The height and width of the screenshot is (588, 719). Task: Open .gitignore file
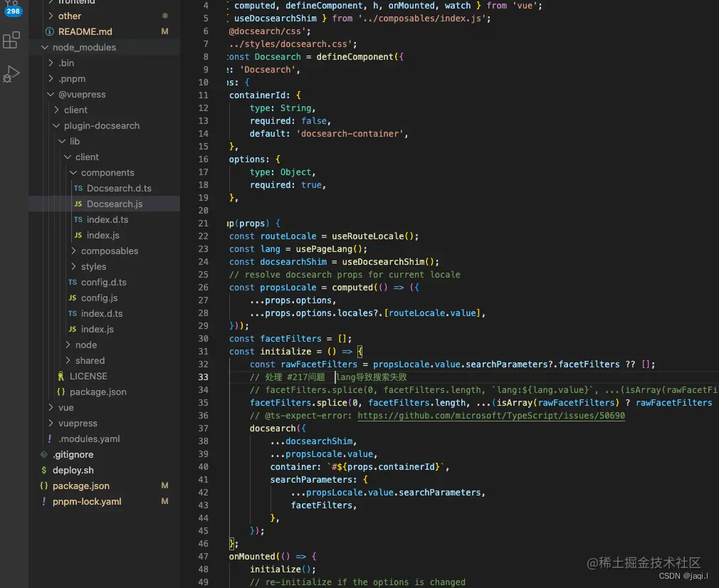[73, 455]
